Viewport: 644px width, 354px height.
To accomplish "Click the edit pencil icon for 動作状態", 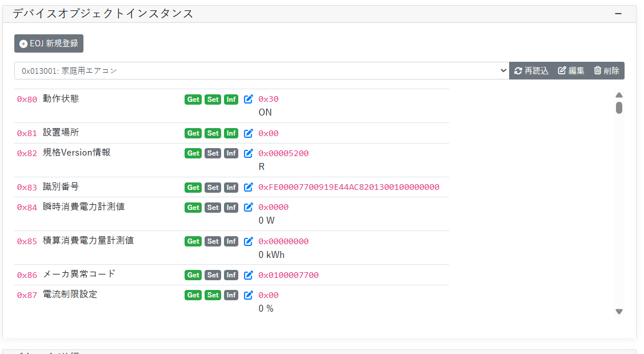I will [248, 99].
